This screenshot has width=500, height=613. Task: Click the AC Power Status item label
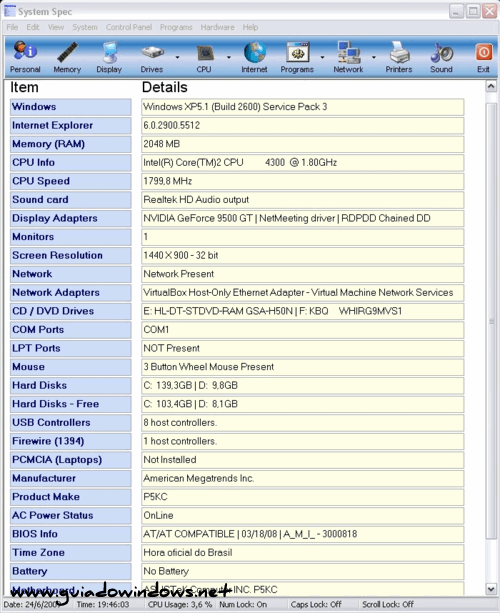click(x=71, y=516)
